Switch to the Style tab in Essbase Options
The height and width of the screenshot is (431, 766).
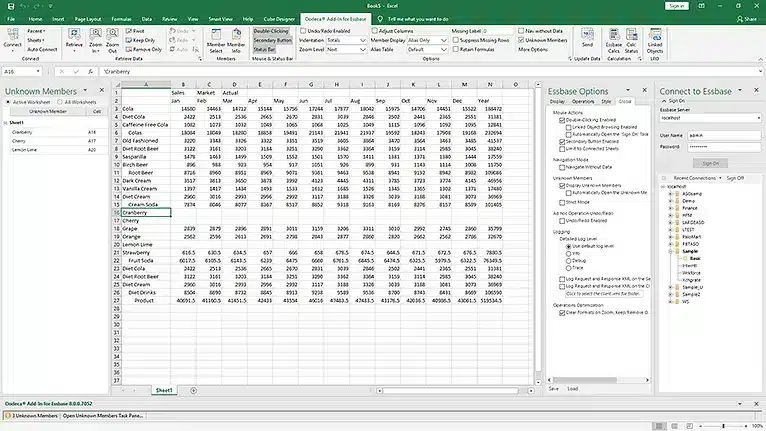point(606,102)
